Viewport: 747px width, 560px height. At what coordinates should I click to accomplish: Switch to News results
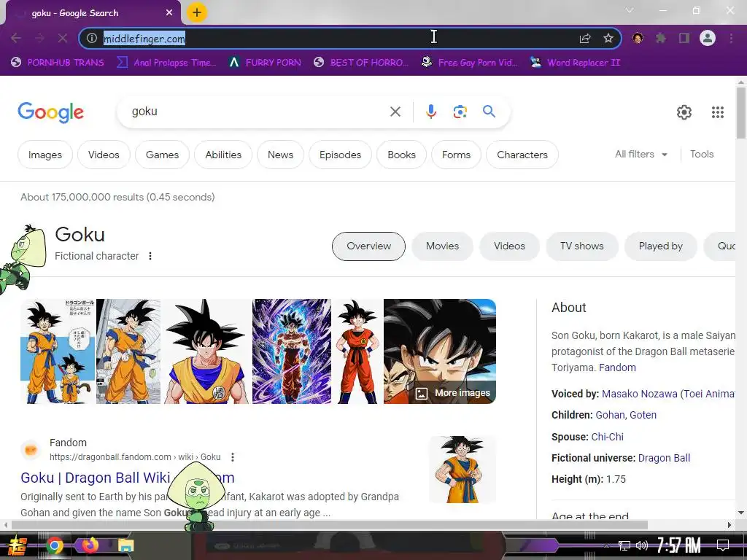tap(280, 155)
